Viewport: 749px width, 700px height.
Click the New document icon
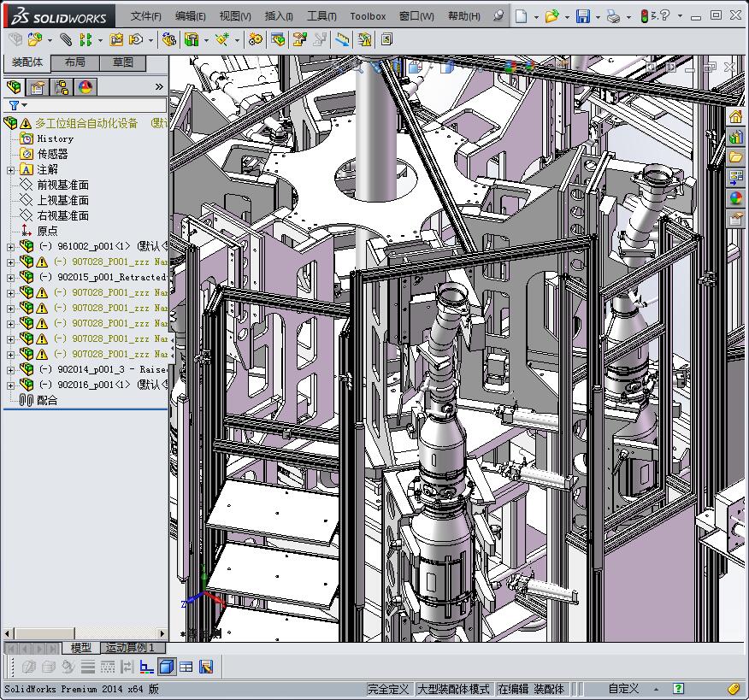click(x=521, y=16)
